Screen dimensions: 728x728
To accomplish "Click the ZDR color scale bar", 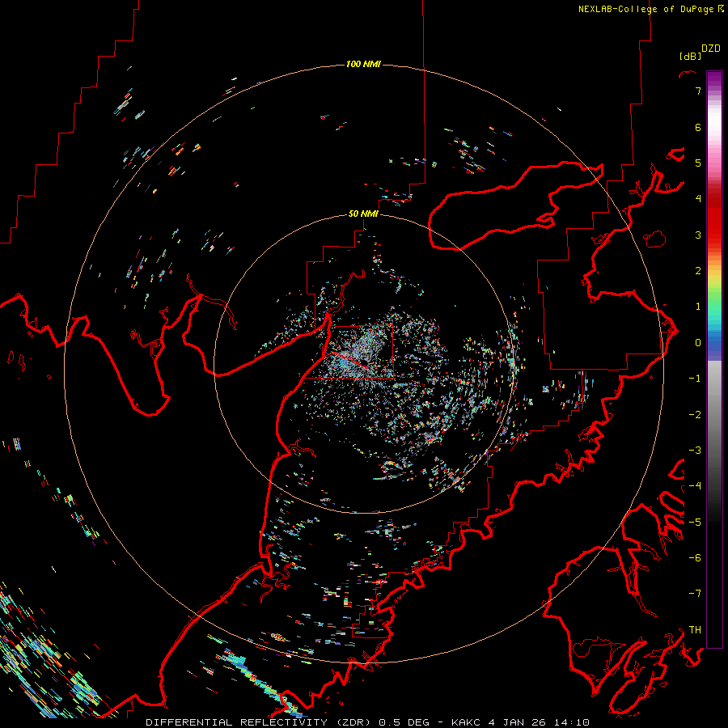I will tap(714, 359).
